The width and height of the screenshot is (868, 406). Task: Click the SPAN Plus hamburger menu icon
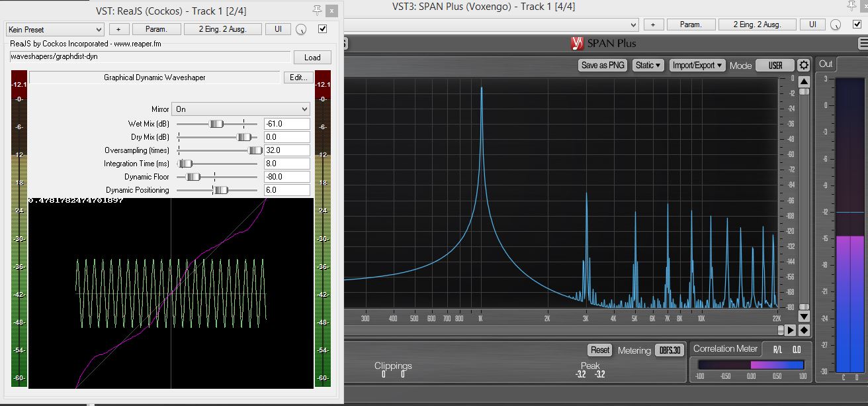pyautogui.click(x=863, y=44)
